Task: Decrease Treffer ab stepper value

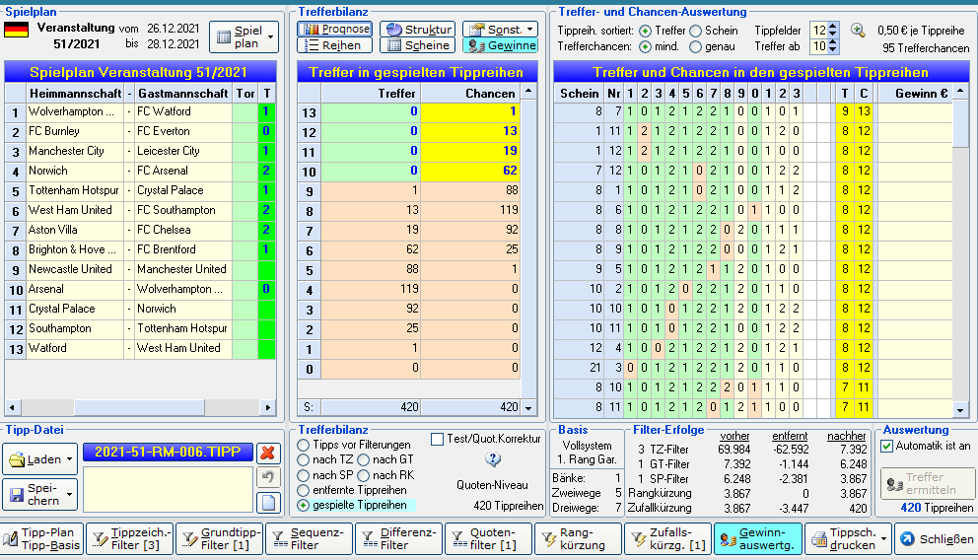Action: click(x=833, y=50)
